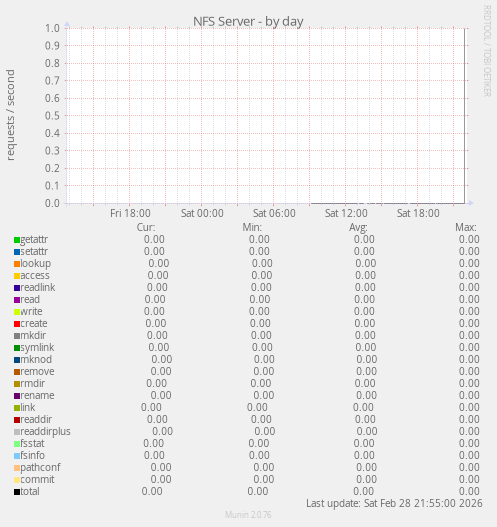The height and width of the screenshot is (527, 497).
Task: Click the commit legend label
Action: point(37,480)
